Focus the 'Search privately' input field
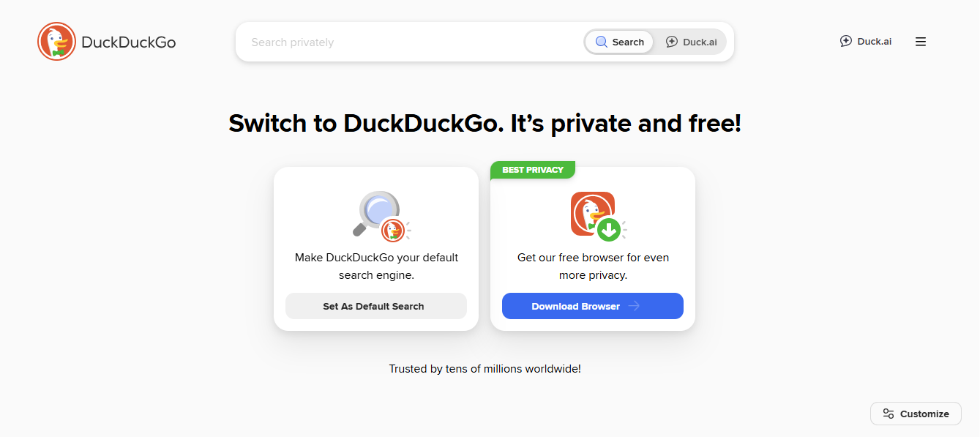The image size is (980, 437). pyautogui.click(x=410, y=42)
